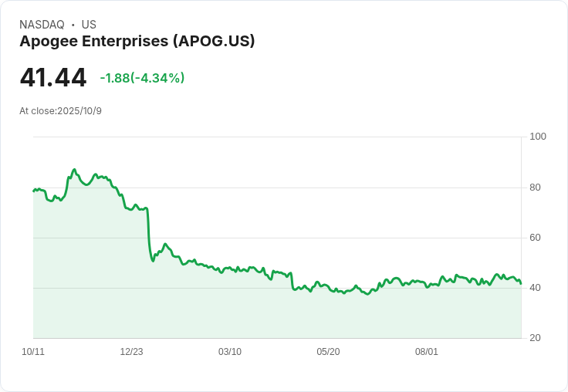Select the 03/10 date on x-axis
This screenshot has height=392, width=568.
pos(230,352)
